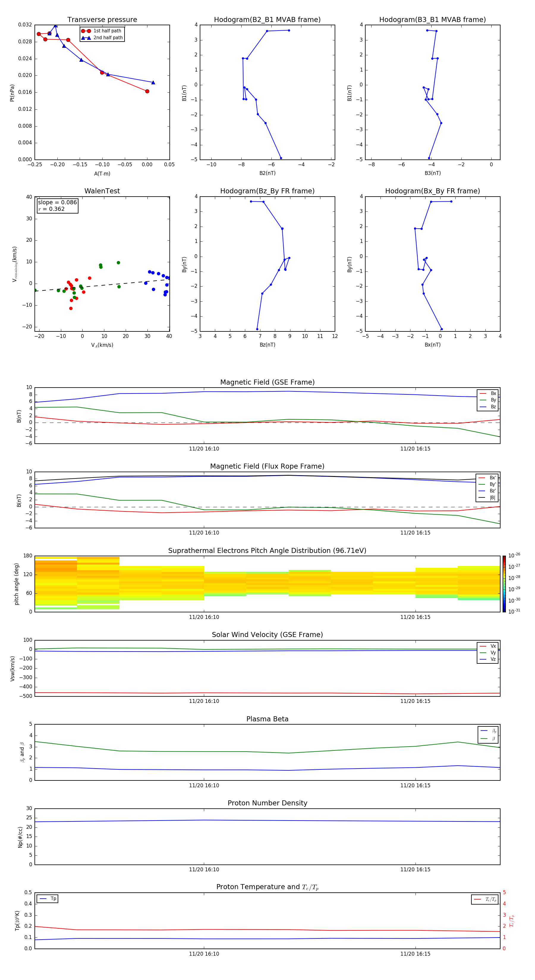The height and width of the screenshot is (980, 535).
Task: Click the 'B3(nT)' x-axis label
Action: pos(432,173)
